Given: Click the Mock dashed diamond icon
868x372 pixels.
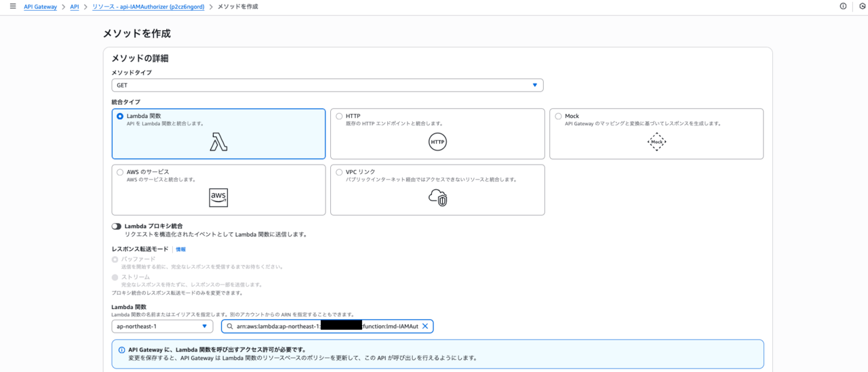Looking at the screenshot, I should coord(656,142).
